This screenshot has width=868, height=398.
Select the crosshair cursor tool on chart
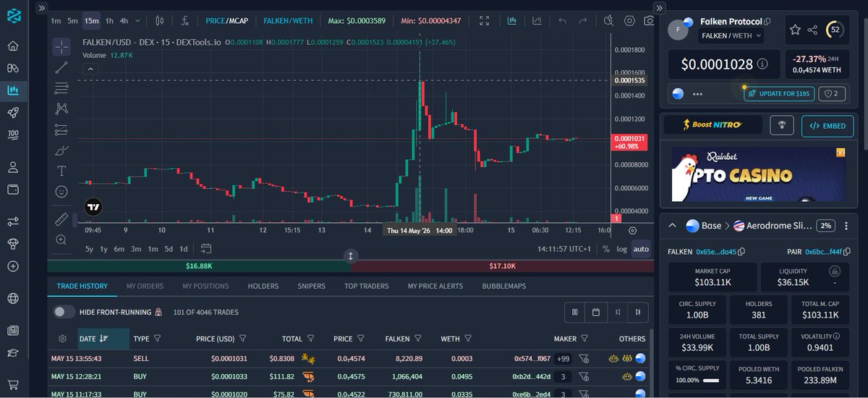61,47
